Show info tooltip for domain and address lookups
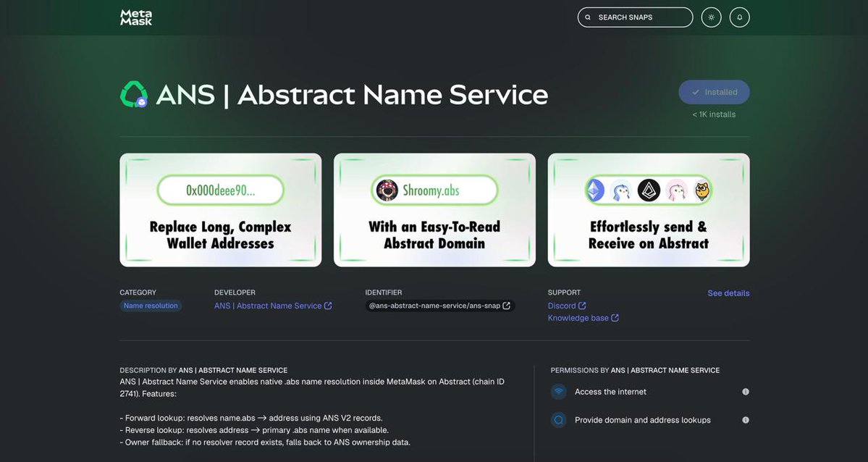This screenshot has width=868, height=462. 745,419
